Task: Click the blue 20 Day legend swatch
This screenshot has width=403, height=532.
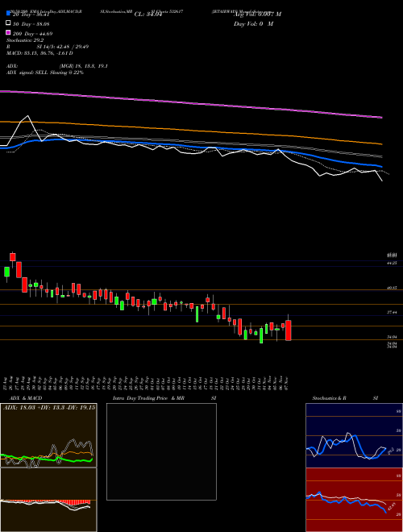Action: pos(9,14)
